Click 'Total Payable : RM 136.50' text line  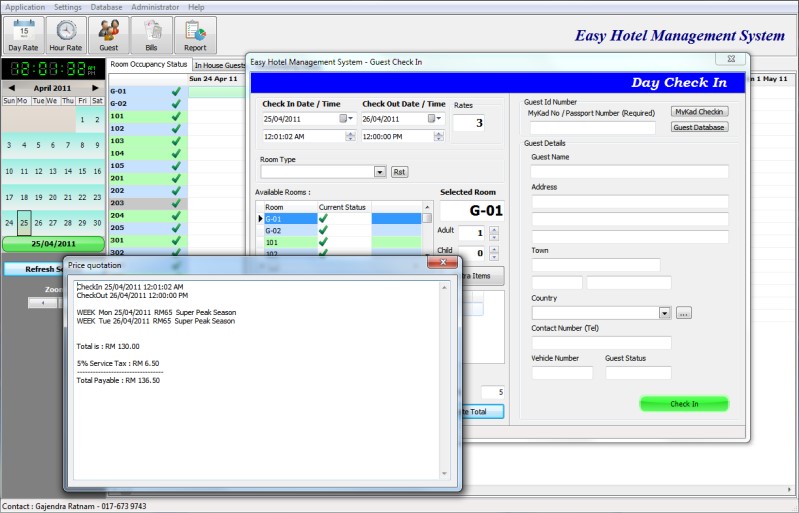pos(118,381)
